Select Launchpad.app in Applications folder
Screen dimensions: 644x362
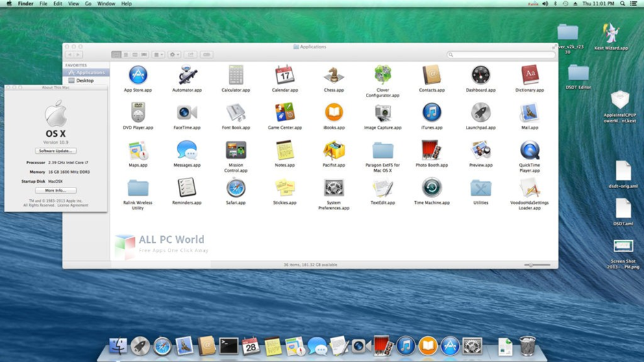(x=480, y=112)
